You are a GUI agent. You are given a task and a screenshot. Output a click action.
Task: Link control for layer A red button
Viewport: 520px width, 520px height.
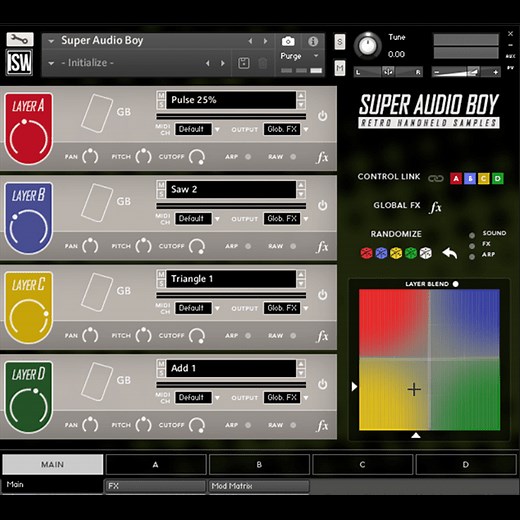pos(456,179)
